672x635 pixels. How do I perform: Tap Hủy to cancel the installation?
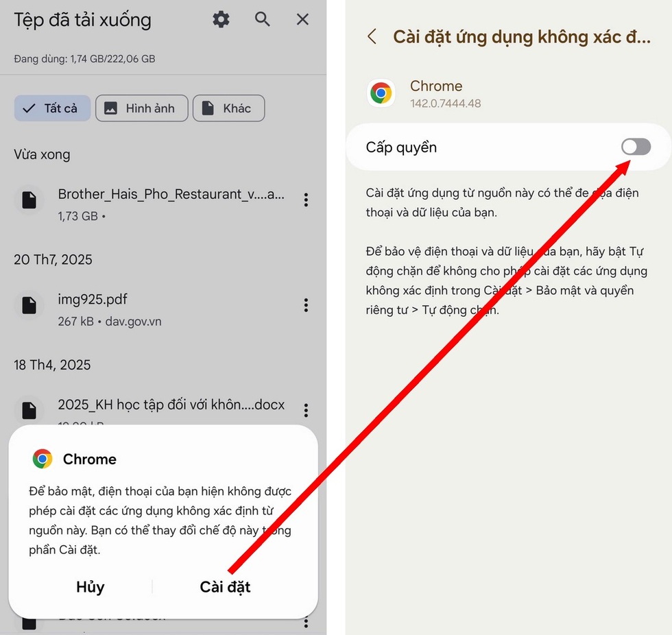90,587
